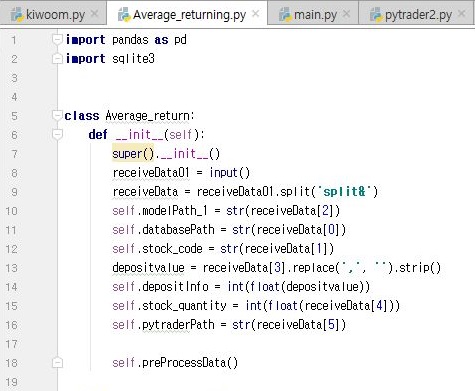The image size is (475, 391).
Task: Click line number 19 in the gutter
Action: (11, 382)
